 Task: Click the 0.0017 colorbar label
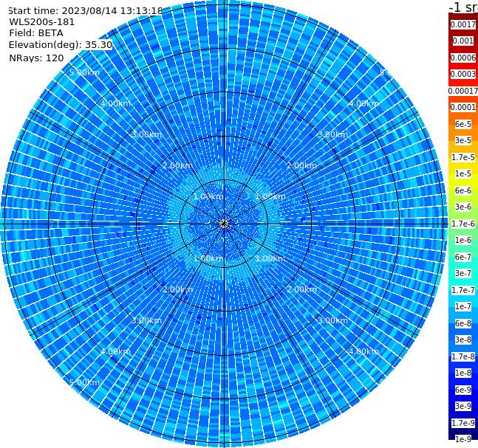pos(463,24)
